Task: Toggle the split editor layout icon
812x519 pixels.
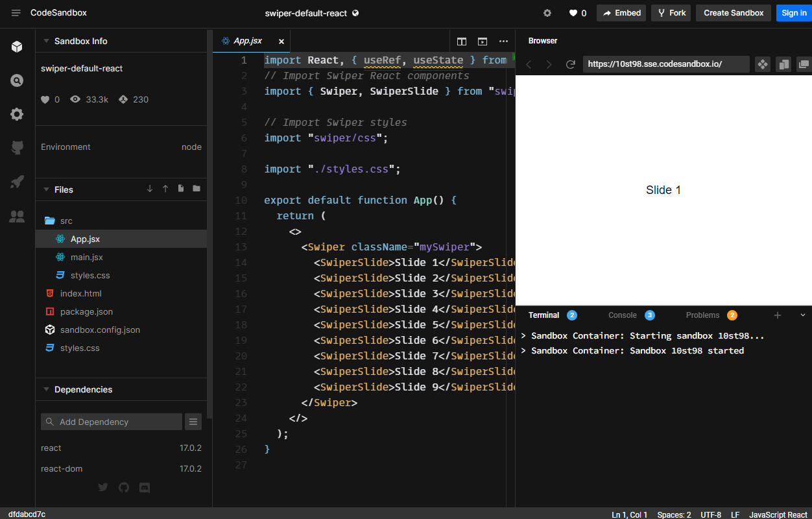Action: click(x=462, y=41)
